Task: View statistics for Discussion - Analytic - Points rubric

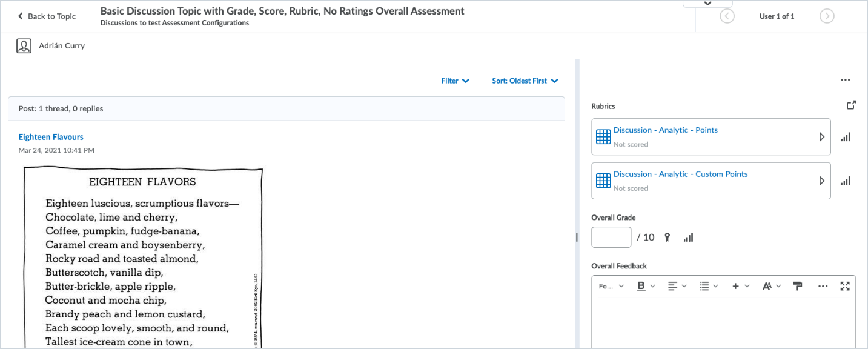Action: [846, 136]
